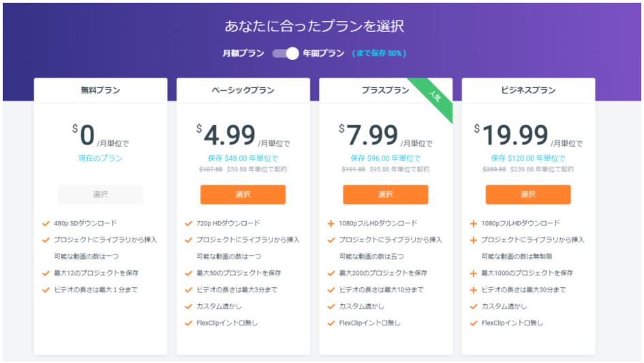The image size is (644, 363).
Task: Click the green 人気 ribbon on プラスプラン
Action: [x=435, y=97]
